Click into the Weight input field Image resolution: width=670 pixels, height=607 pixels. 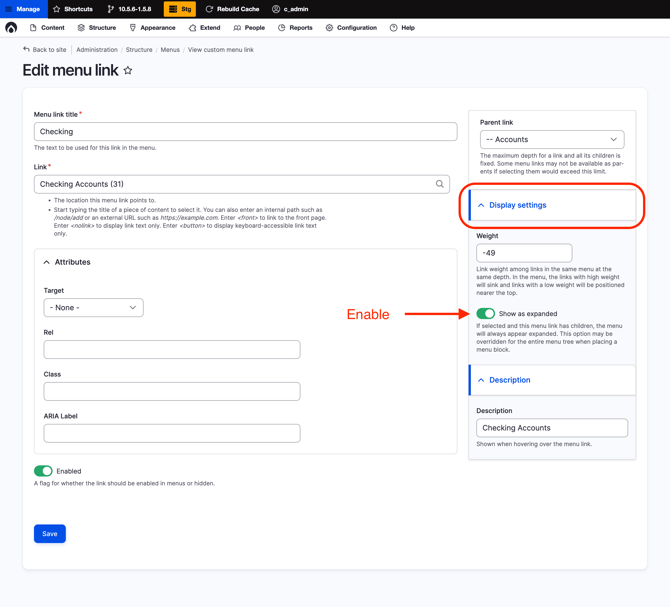coord(524,253)
